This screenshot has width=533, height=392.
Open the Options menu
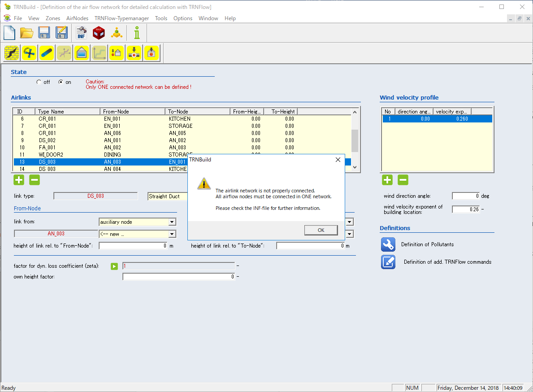183,18
